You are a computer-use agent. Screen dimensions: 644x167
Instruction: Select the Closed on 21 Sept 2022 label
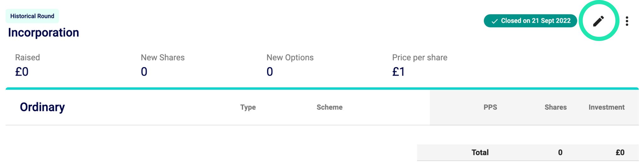point(536,21)
